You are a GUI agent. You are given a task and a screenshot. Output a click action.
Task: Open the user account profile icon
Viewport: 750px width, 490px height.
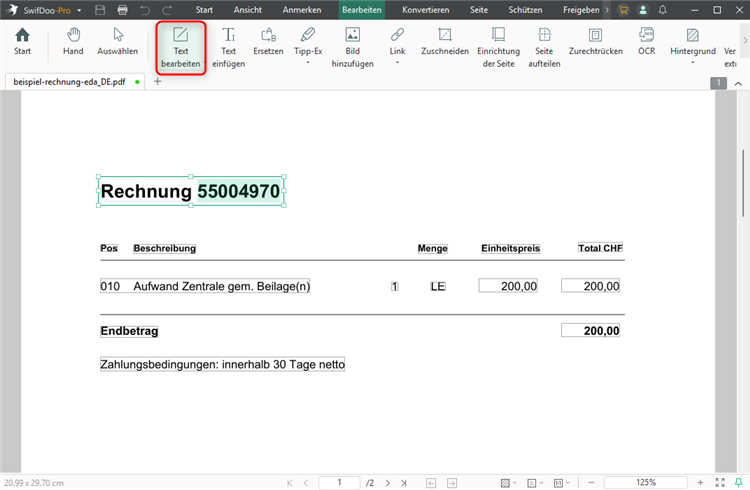click(643, 10)
